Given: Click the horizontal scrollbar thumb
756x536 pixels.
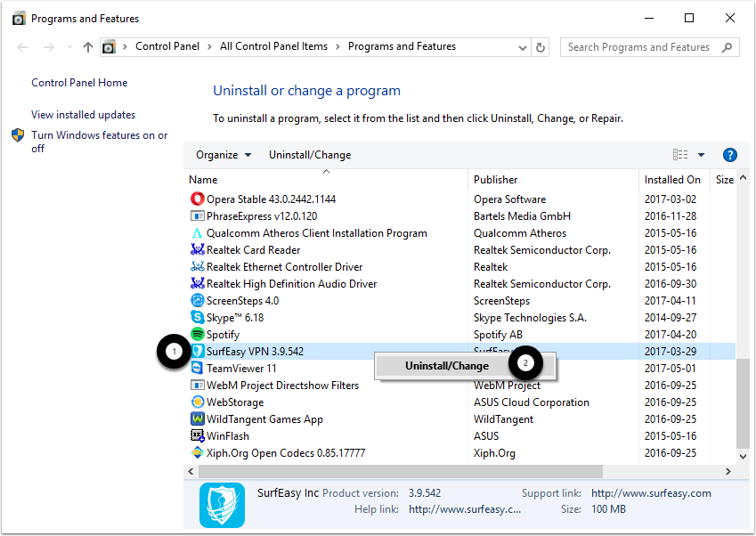Looking at the screenshot, I should coord(401,471).
